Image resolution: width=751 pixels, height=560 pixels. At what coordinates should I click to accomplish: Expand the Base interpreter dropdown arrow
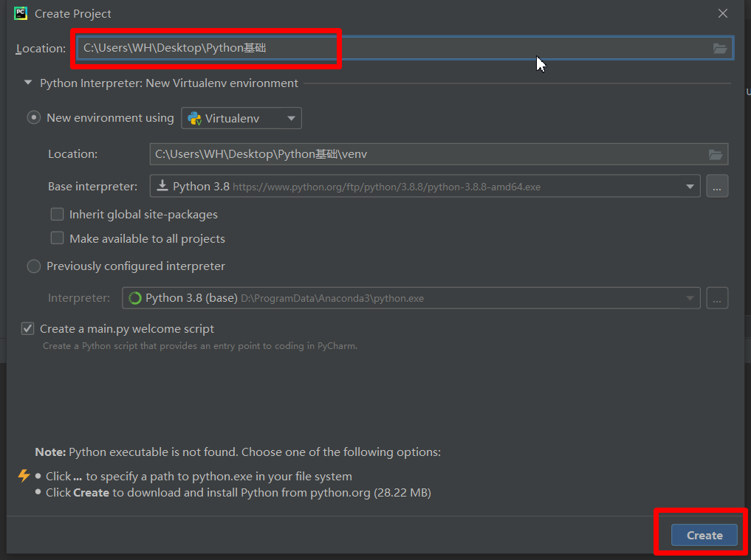point(690,187)
